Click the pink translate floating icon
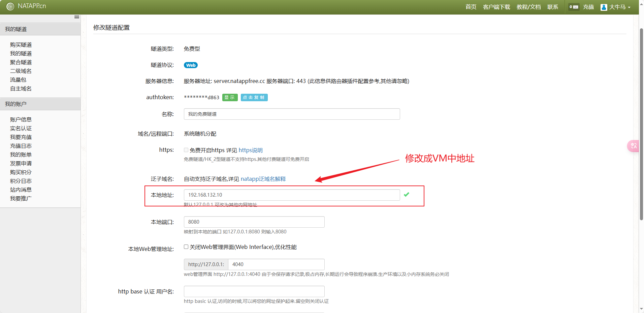This screenshot has height=313, width=644. pyautogui.click(x=634, y=146)
